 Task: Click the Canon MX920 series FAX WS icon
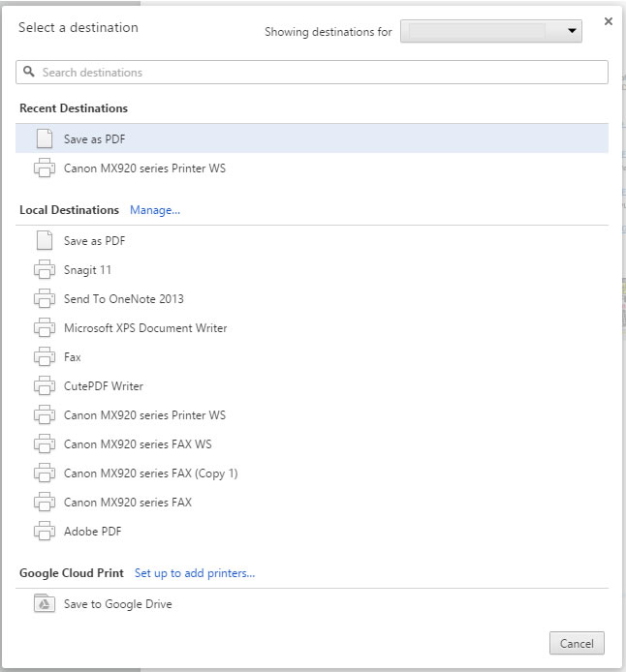tap(45, 444)
